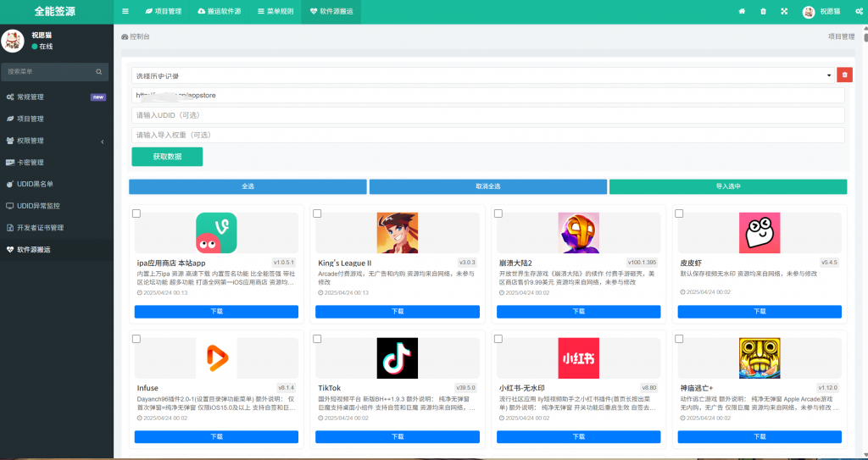Viewport: 868px width, 460px height.
Task: Focus the 请输入导入权重 input field
Action: (x=487, y=135)
